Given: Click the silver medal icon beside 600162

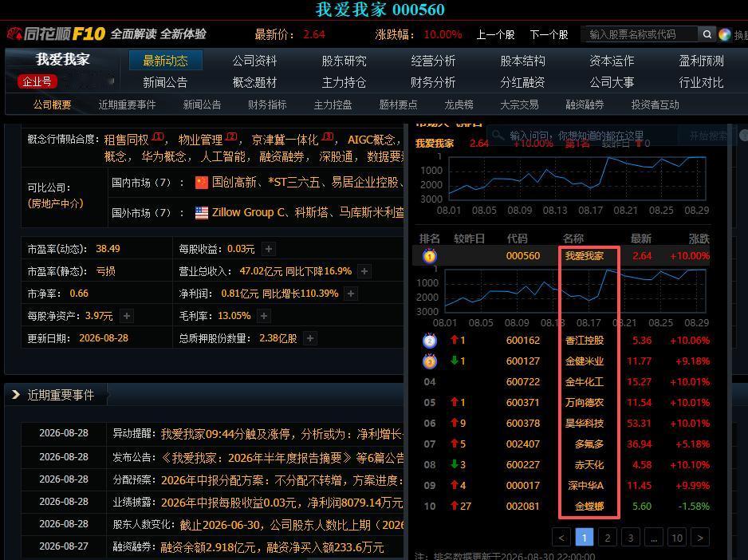Looking at the screenshot, I should tap(429, 341).
